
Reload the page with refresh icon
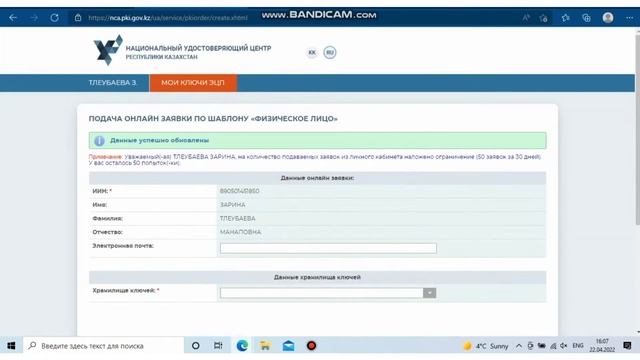point(54,18)
